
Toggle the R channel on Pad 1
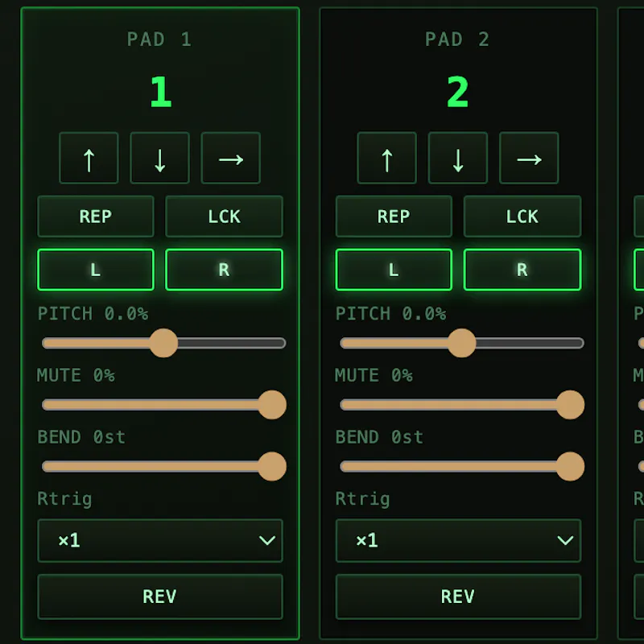tap(225, 270)
